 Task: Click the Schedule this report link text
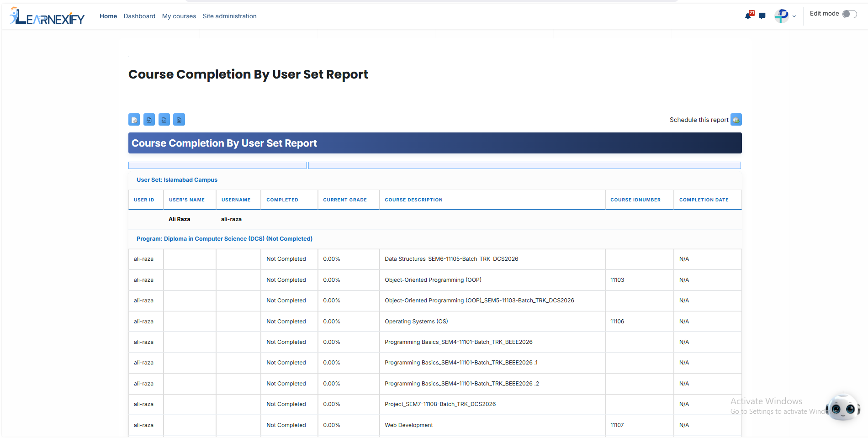[x=699, y=120]
